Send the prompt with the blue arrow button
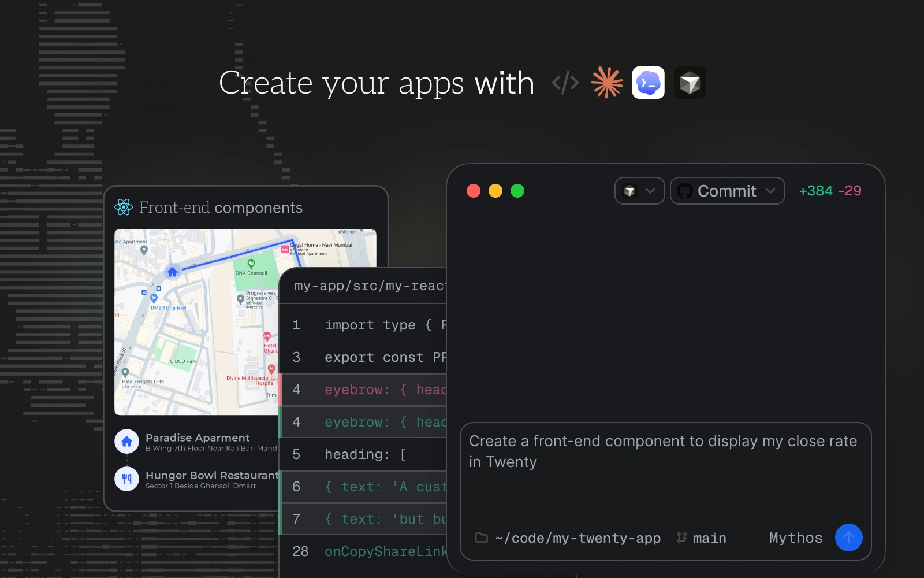 (x=848, y=538)
